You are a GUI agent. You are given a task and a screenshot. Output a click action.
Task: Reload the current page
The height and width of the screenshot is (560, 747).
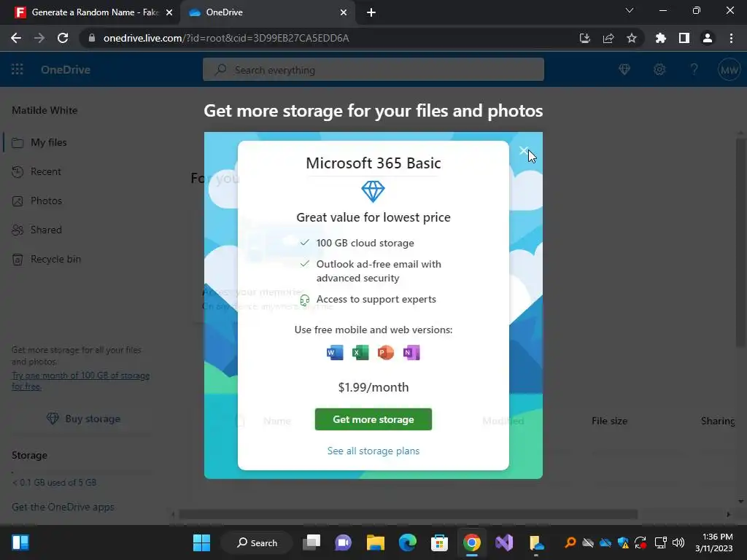coord(63,38)
